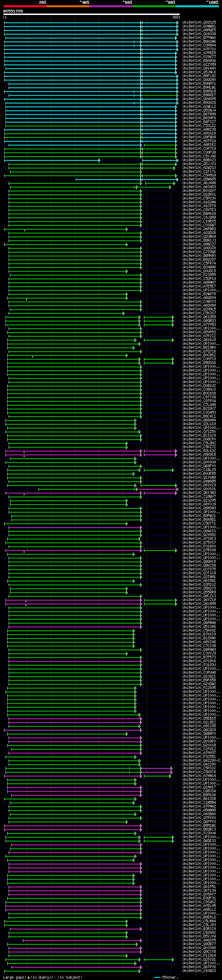Screen dimensions: 222x980
Task: Select the label UniRef100_Q1DKV1
Action: (199, 194)
